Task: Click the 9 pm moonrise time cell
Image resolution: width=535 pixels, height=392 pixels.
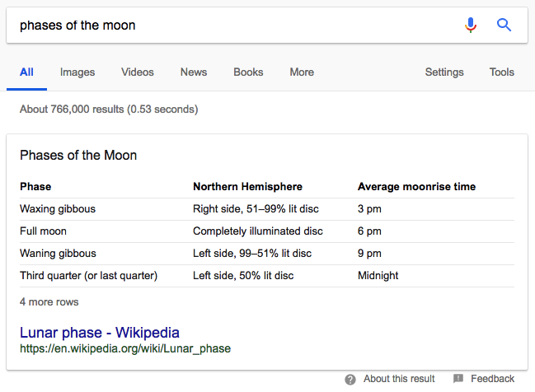Action: tap(369, 254)
